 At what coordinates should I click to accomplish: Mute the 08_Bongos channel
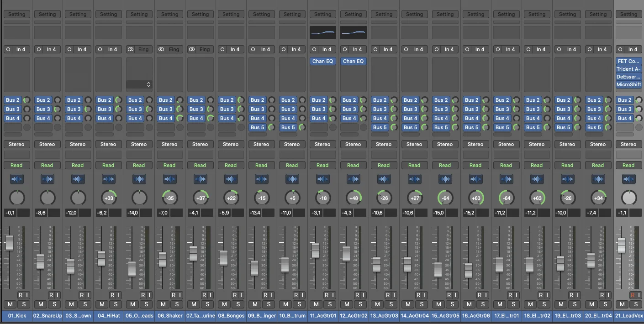224,304
